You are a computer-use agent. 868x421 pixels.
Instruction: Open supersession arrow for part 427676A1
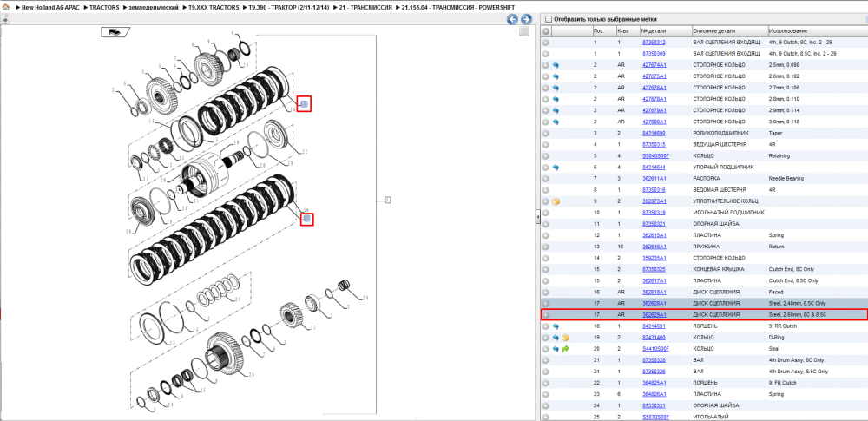pos(556,88)
